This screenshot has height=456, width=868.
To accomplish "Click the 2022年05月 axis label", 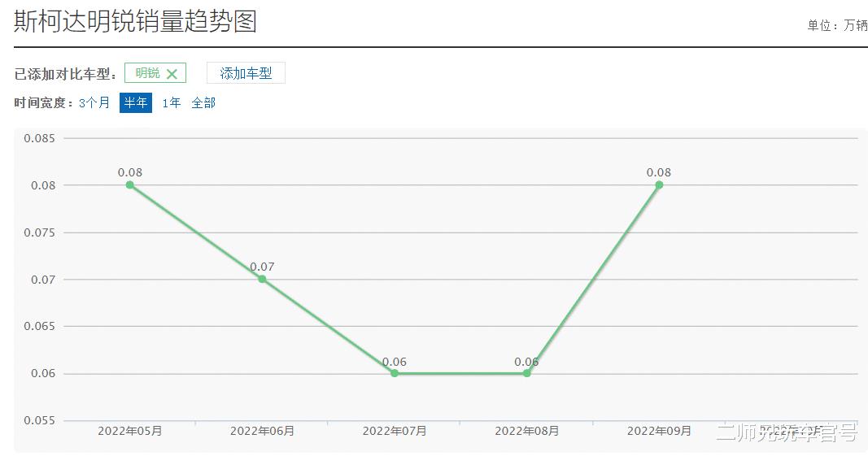I will (x=130, y=431).
